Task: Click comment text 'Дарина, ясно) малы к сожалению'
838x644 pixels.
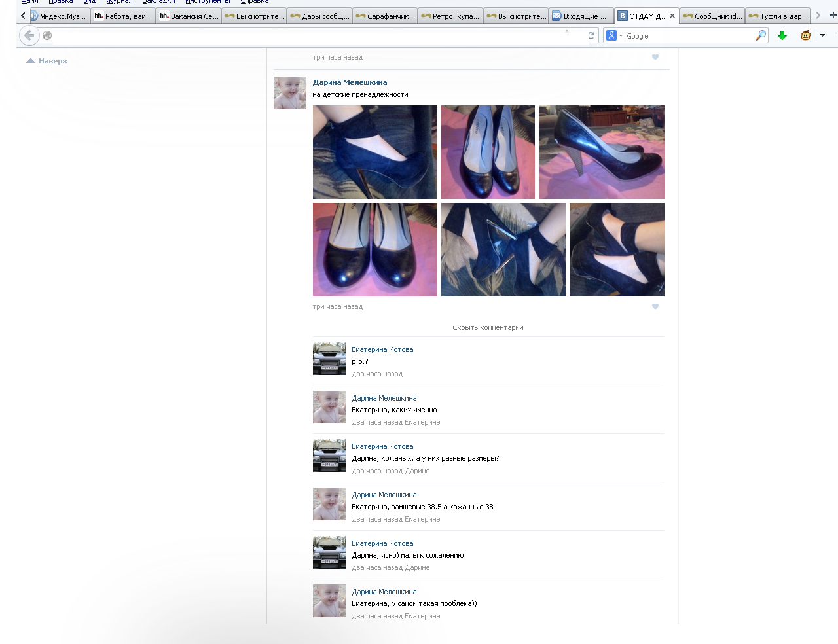Action: point(408,555)
